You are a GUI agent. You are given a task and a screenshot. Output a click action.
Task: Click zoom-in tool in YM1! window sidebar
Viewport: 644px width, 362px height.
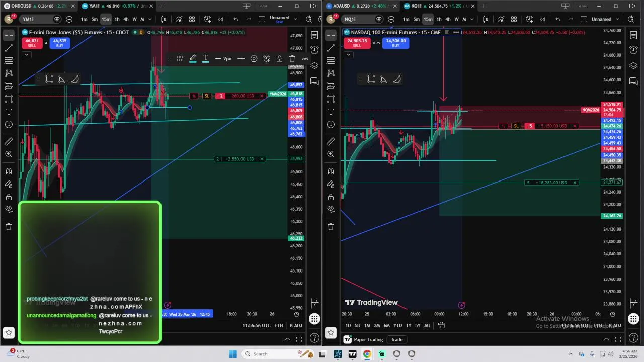pyautogui.click(x=9, y=154)
